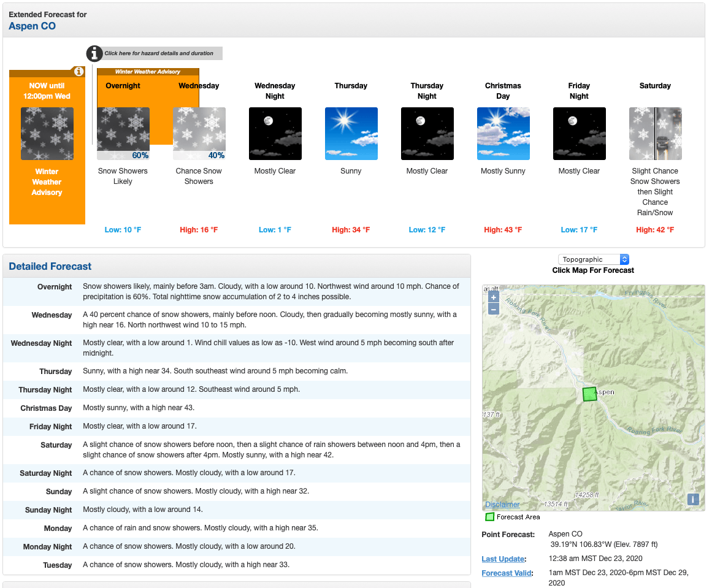
Task: Click the Winter Weather Advisory snowflake image
Action: (x=47, y=134)
